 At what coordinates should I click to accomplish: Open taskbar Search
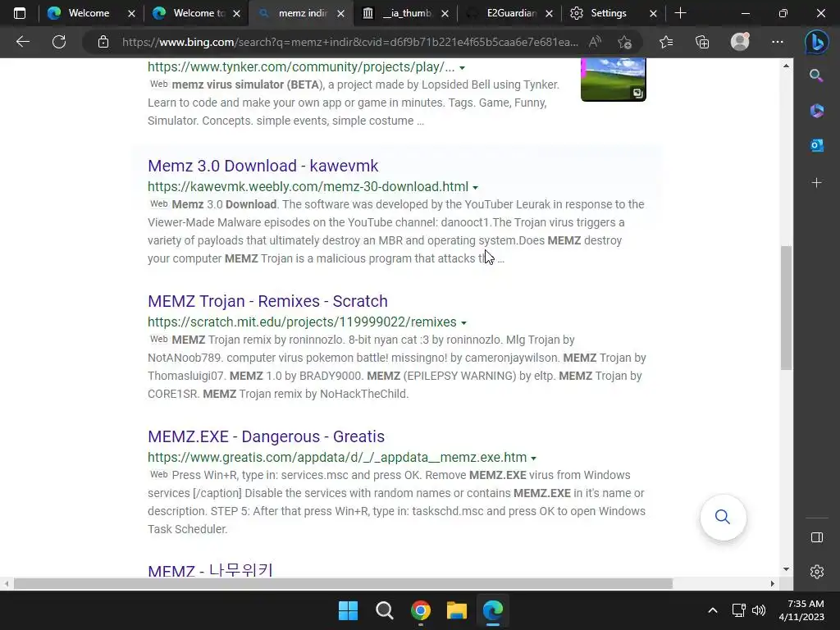click(x=384, y=610)
